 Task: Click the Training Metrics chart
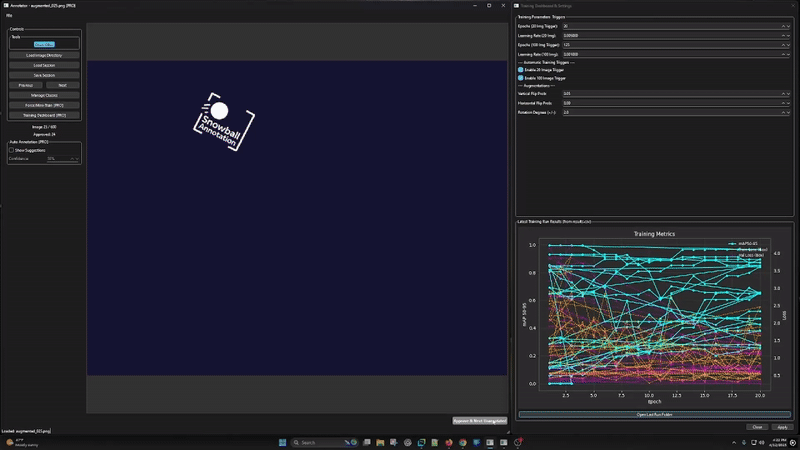pos(655,316)
